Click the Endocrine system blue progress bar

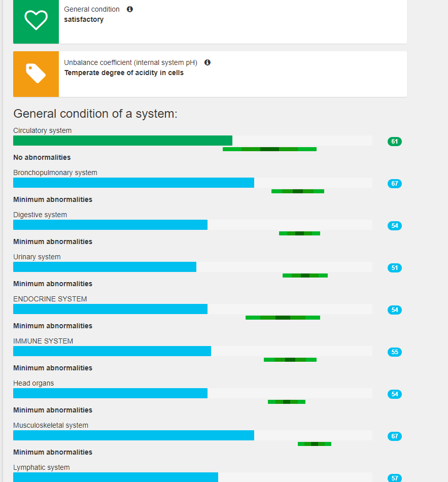click(110, 309)
